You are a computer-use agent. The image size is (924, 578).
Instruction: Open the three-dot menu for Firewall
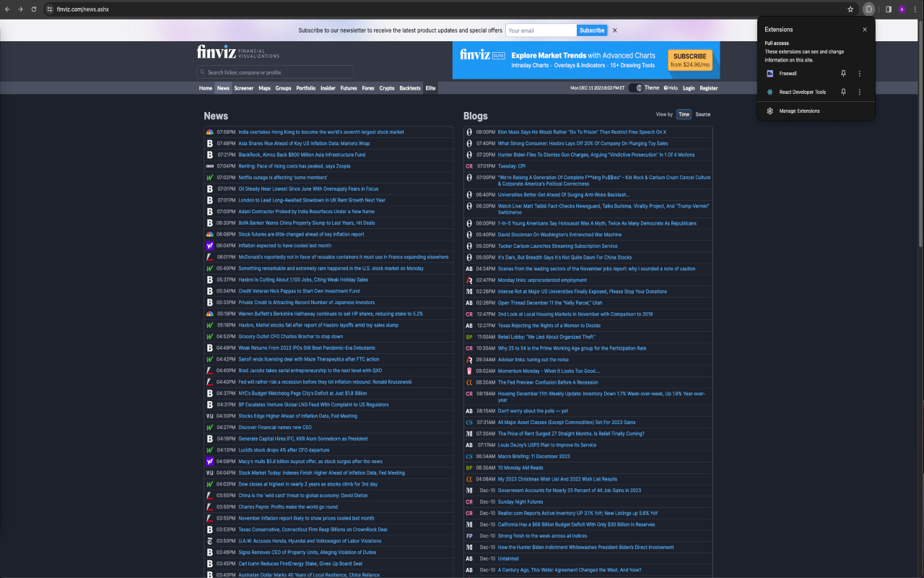(x=859, y=73)
